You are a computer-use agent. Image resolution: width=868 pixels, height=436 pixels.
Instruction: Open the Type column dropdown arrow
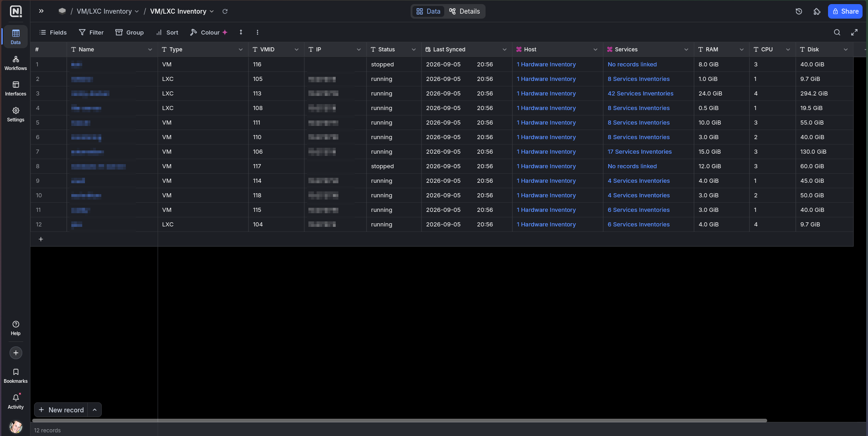click(241, 50)
